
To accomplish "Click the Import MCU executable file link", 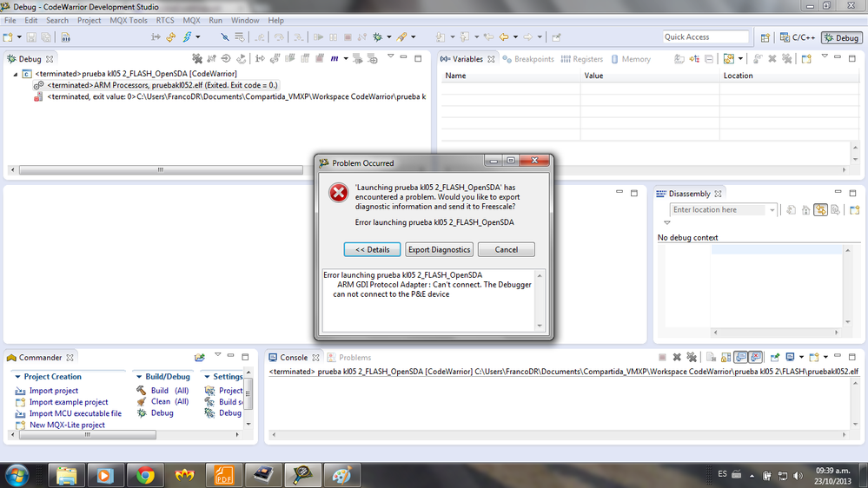I will tap(76, 413).
